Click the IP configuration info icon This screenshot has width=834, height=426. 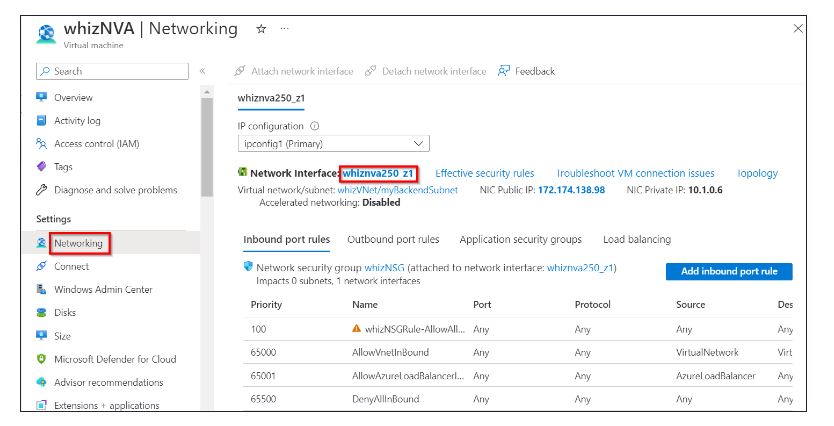pos(314,126)
